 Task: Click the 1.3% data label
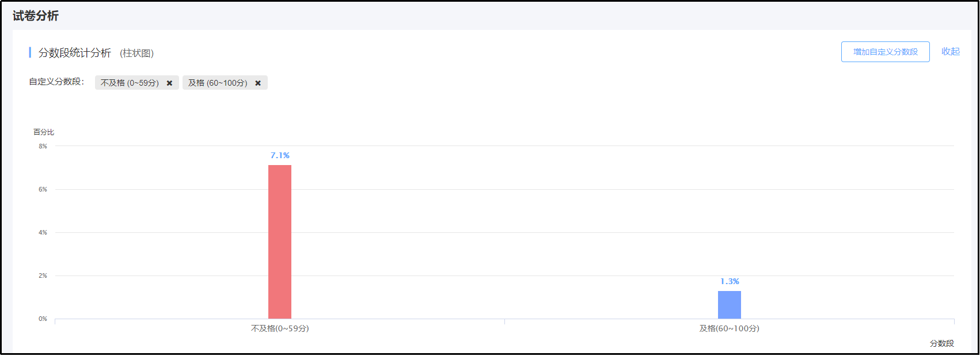point(729,281)
